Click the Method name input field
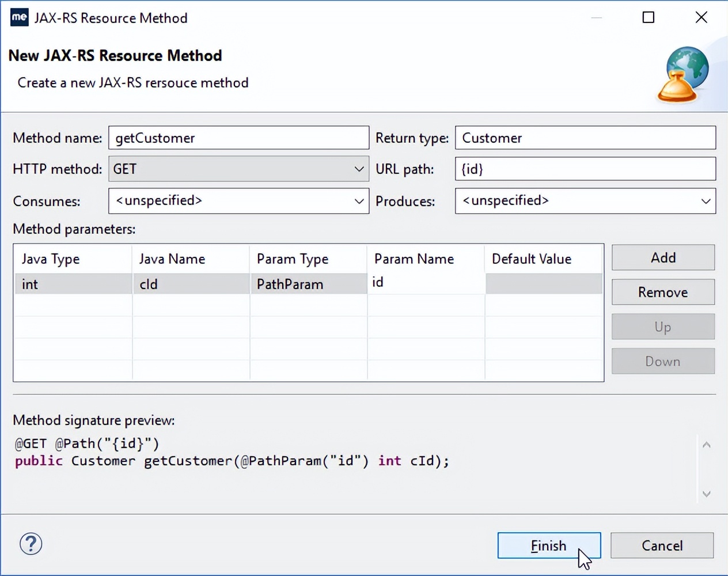728x576 pixels. tap(238, 138)
